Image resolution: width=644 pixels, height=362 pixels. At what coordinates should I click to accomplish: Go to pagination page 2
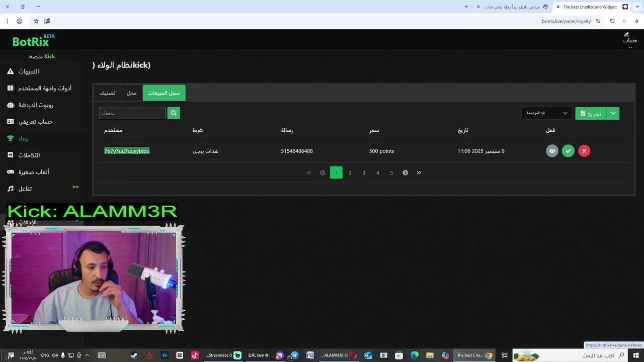coord(350,172)
